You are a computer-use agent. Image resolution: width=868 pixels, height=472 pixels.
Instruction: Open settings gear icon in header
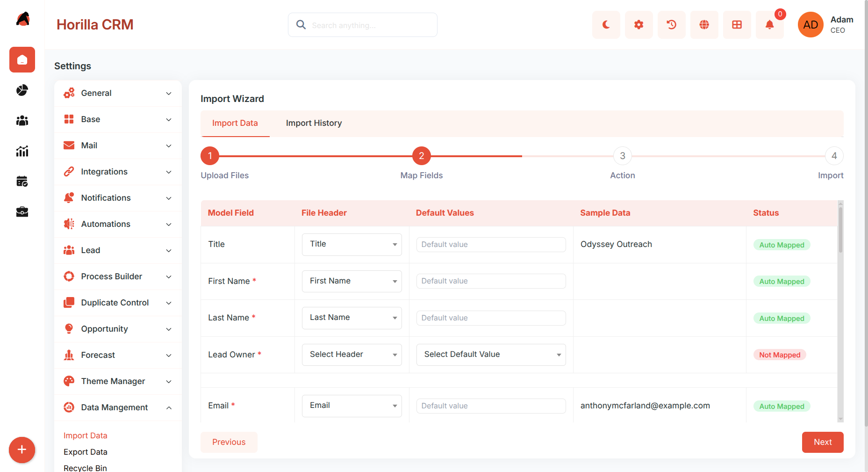coord(639,25)
